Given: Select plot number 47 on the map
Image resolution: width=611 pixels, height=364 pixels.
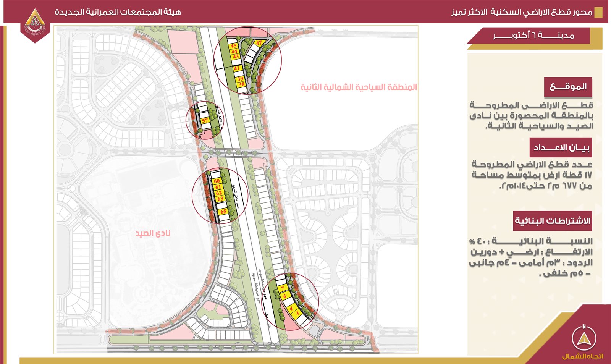Looking at the screenshot, I should pyautogui.click(x=259, y=43).
